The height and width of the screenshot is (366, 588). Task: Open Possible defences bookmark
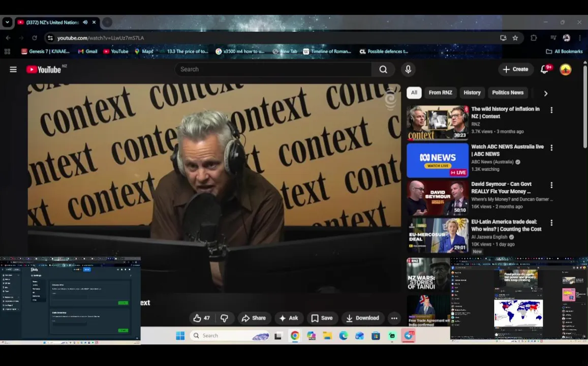click(x=384, y=51)
